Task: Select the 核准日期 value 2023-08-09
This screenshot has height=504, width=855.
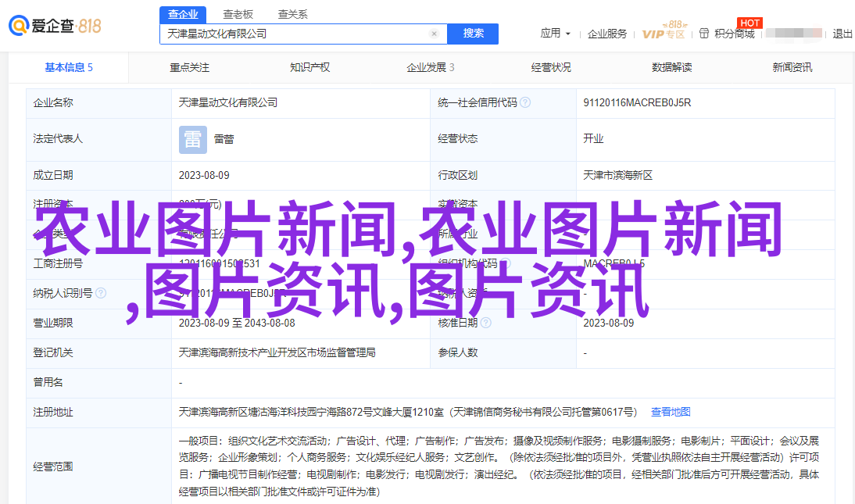Action: tap(609, 323)
